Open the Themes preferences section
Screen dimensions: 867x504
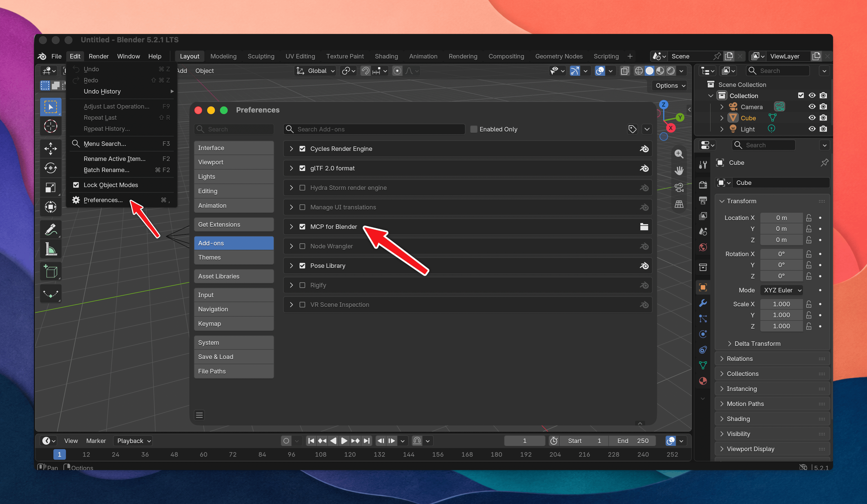(234, 257)
